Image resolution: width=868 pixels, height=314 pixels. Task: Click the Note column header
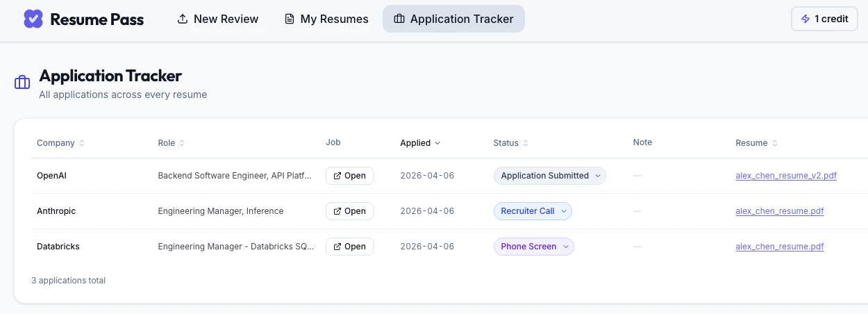tap(642, 142)
